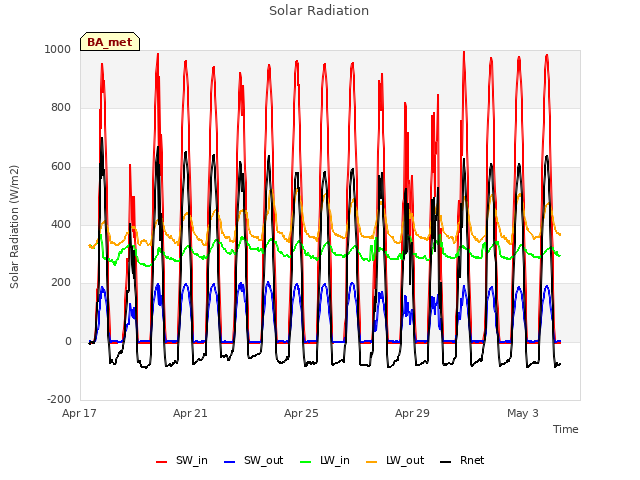
Task: Click the blue SW_out legend color marker
Action: [x=230, y=462]
